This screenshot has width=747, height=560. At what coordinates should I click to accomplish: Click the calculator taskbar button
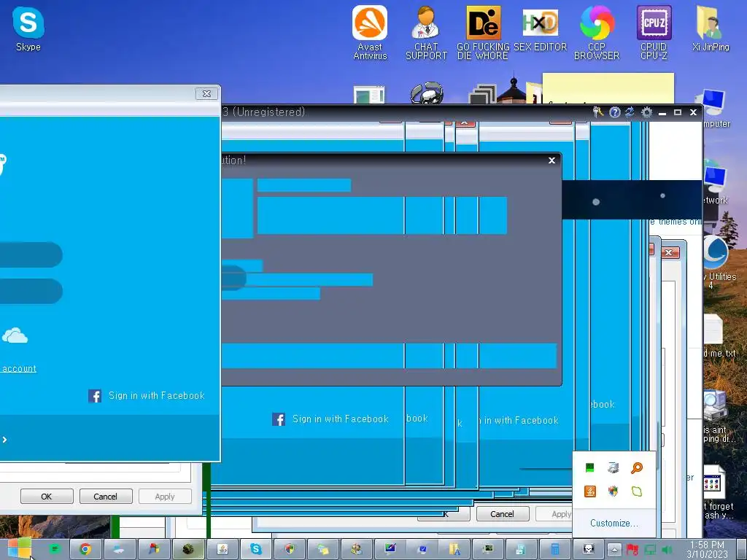click(x=554, y=549)
